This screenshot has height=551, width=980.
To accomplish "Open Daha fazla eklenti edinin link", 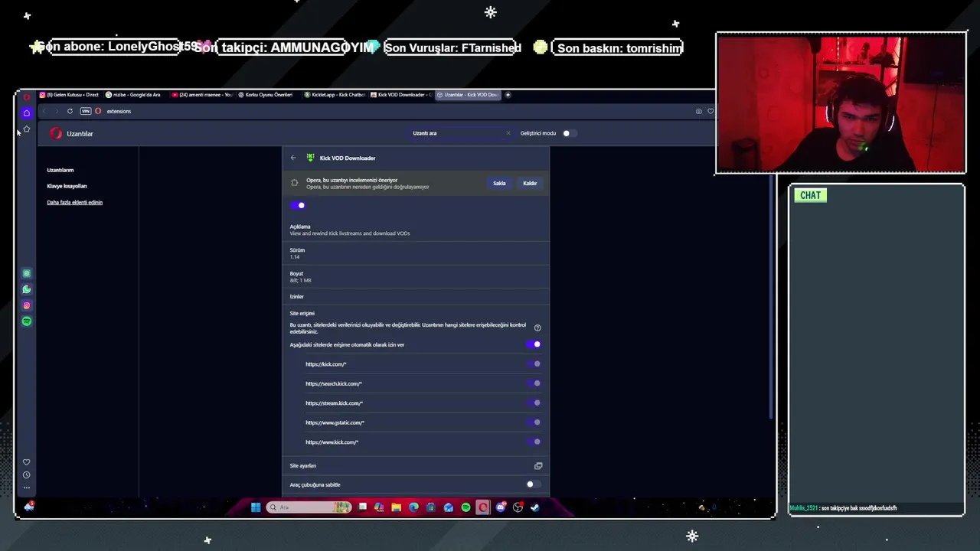I will (74, 202).
